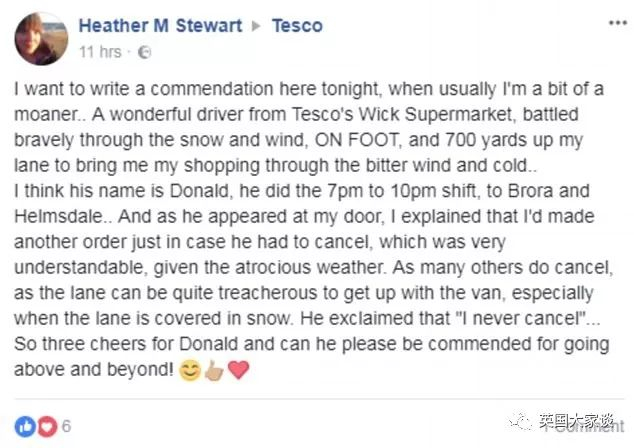This screenshot has height=448, width=634.
Task: Open the 11 hrs timestamp link
Action: click(100, 50)
